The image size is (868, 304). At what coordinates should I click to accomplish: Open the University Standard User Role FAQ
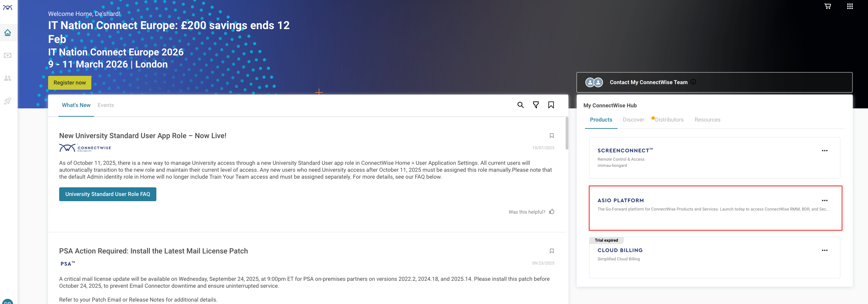point(108,194)
